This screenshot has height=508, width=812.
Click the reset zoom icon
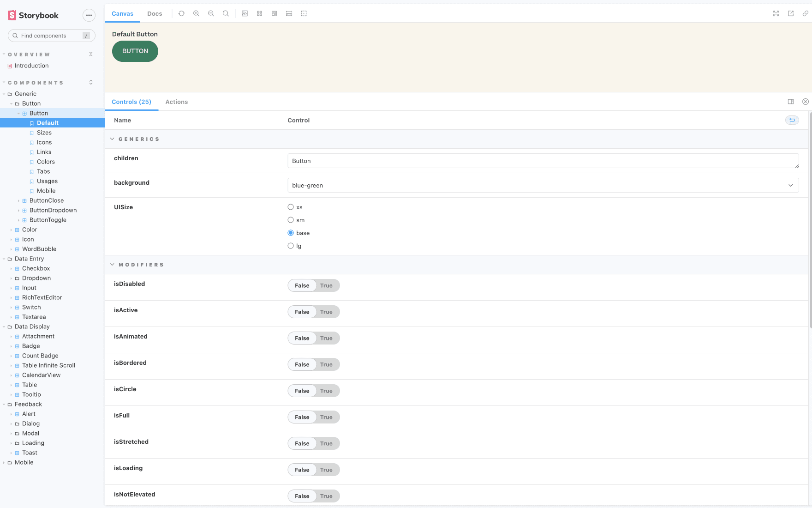click(x=226, y=13)
